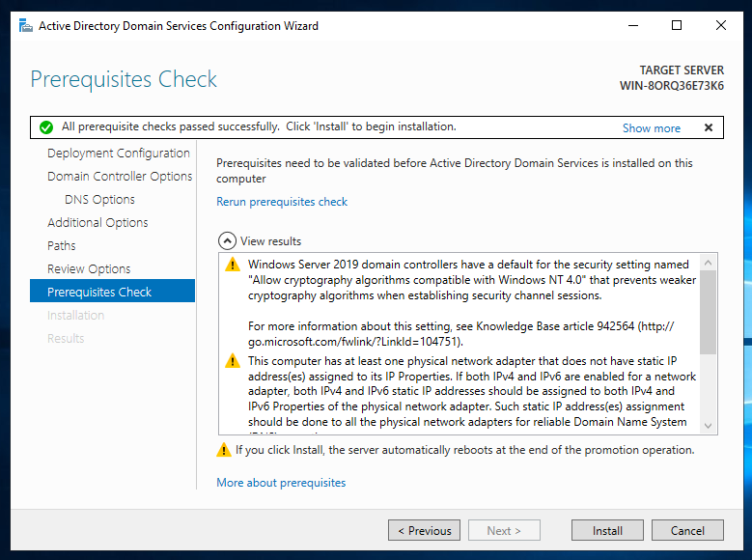The width and height of the screenshot is (752, 560).
Task: Click warning icon beside automatic reboot notice
Action: click(x=224, y=450)
